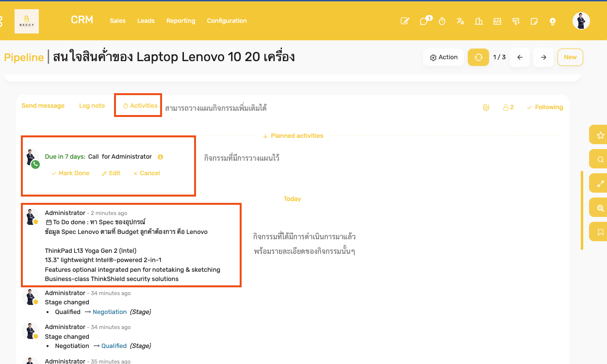The image size is (607, 364).
Task: Edit the planned Call activity
Action: click(x=111, y=173)
